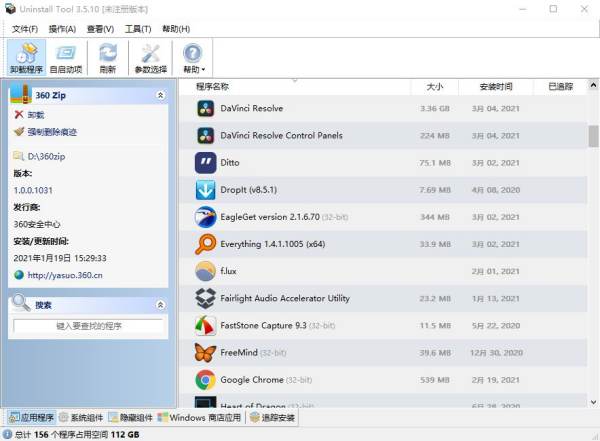Screen dimensions: 600x441
Task: Click the info icon in status bar
Action: click(x=7, y=434)
